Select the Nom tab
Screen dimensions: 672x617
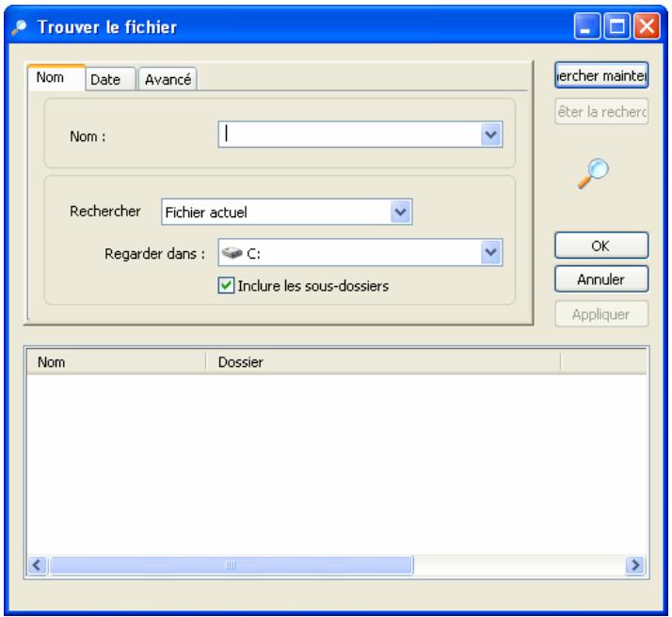tap(56, 77)
